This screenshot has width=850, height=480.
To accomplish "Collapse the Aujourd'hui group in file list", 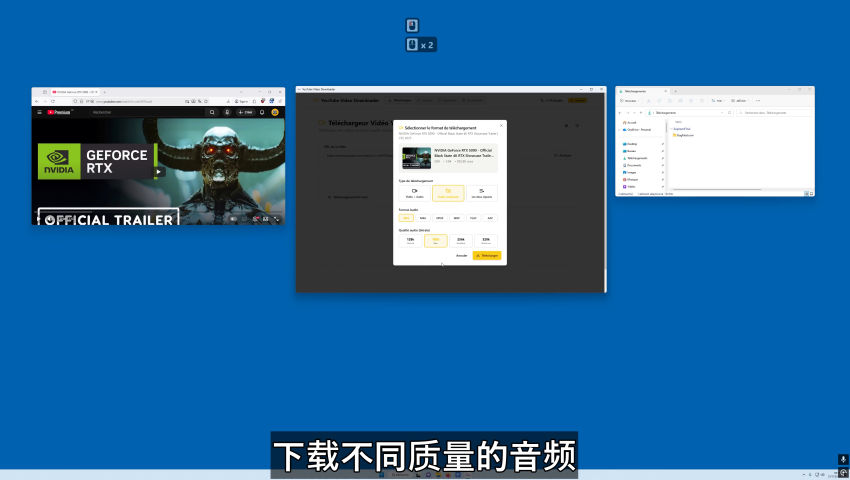I will point(673,128).
